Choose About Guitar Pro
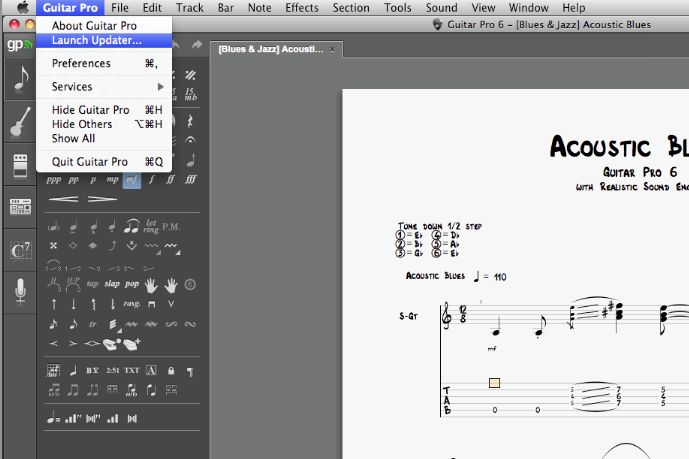This screenshot has height=459, width=689. [104, 26]
